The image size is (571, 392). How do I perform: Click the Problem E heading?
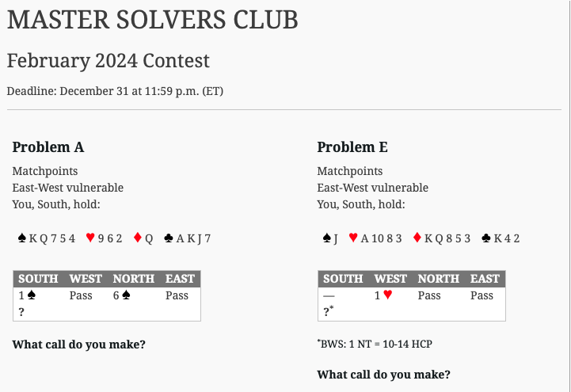pyautogui.click(x=352, y=147)
